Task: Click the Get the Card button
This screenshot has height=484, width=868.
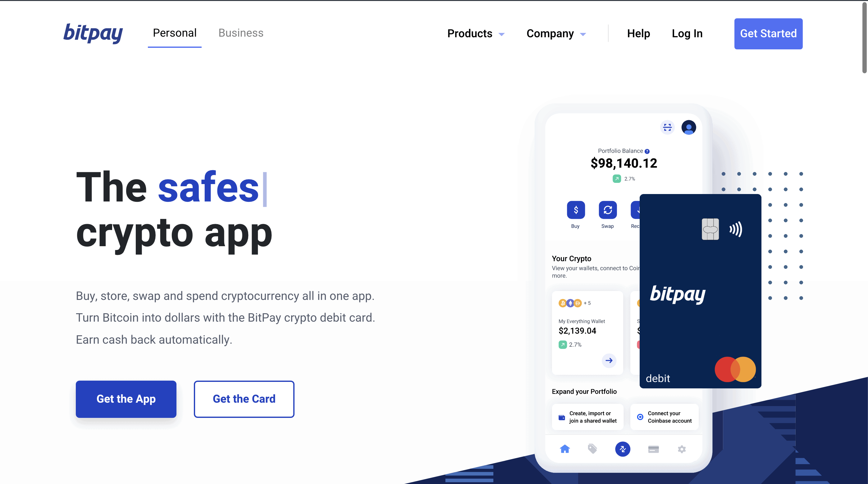Action: pyautogui.click(x=244, y=399)
